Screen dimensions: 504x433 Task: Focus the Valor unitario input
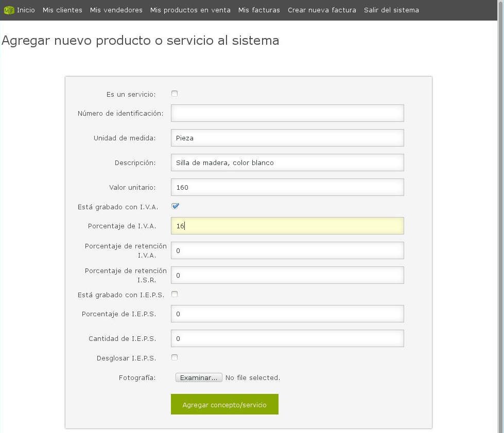coord(287,187)
